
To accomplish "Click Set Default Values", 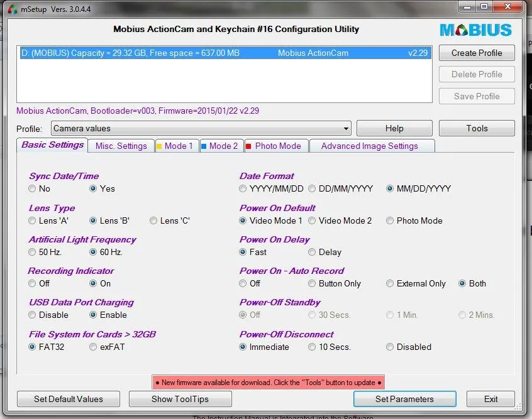I will [68, 399].
